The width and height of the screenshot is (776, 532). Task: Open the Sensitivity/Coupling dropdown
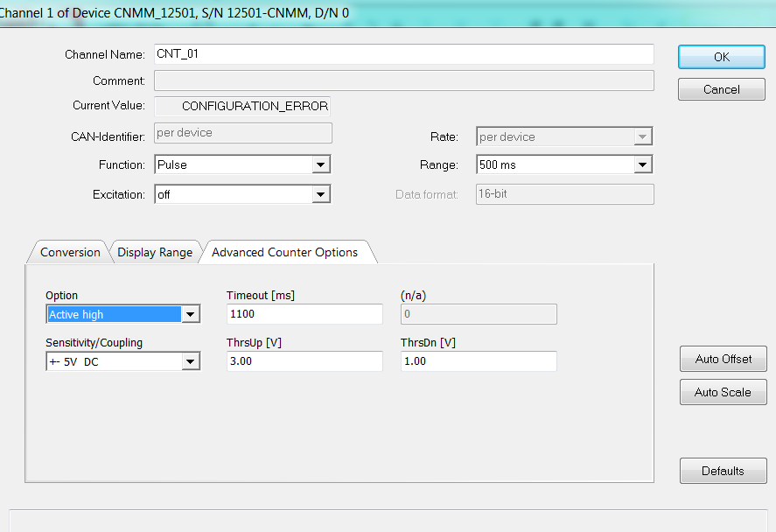(x=123, y=361)
